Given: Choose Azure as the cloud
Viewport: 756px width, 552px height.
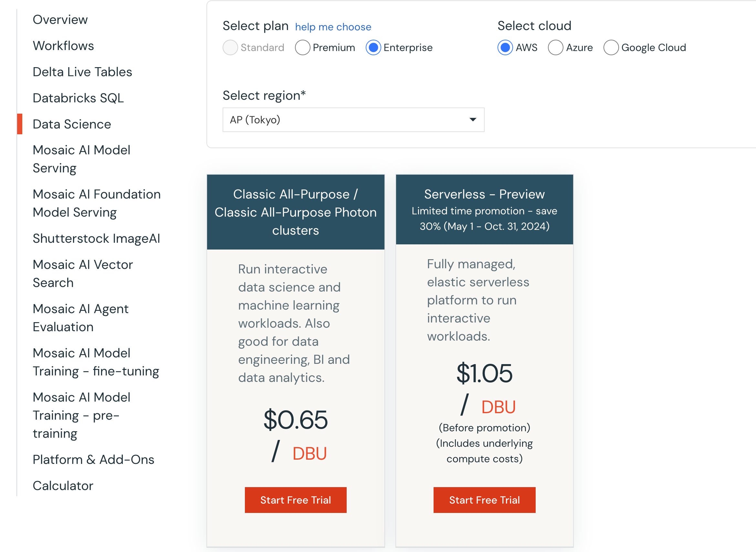Looking at the screenshot, I should click(555, 47).
